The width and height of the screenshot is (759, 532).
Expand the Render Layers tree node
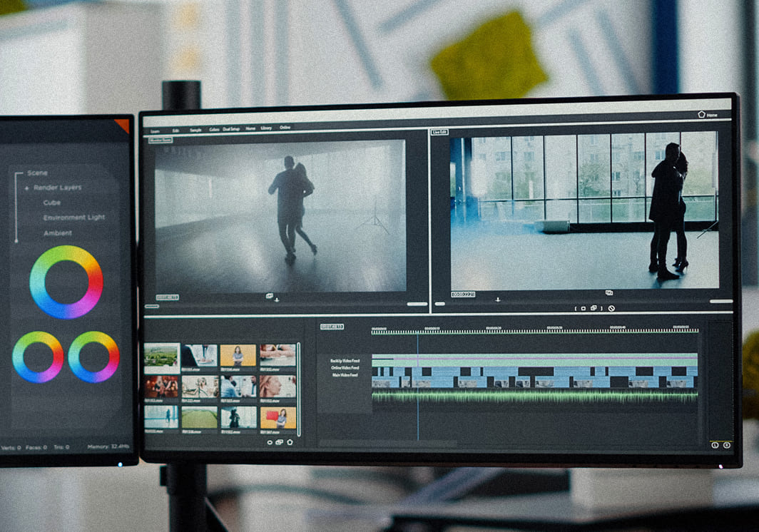pos(26,188)
